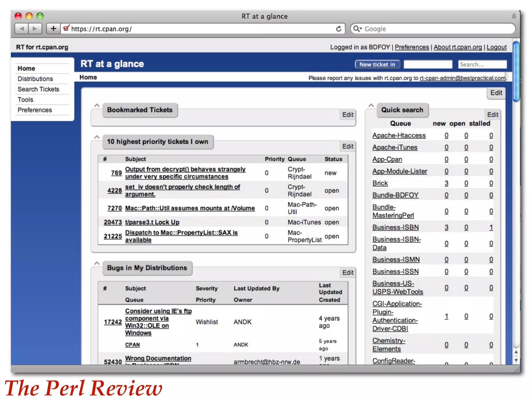Collapse the Quick search panel
The width and height of the screenshot is (532, 399).
pos(371,105)
